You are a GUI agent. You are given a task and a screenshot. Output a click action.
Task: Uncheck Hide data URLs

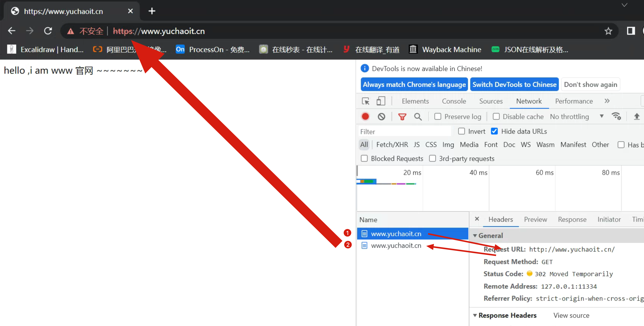pyautogui.click(x=494, y=131)
